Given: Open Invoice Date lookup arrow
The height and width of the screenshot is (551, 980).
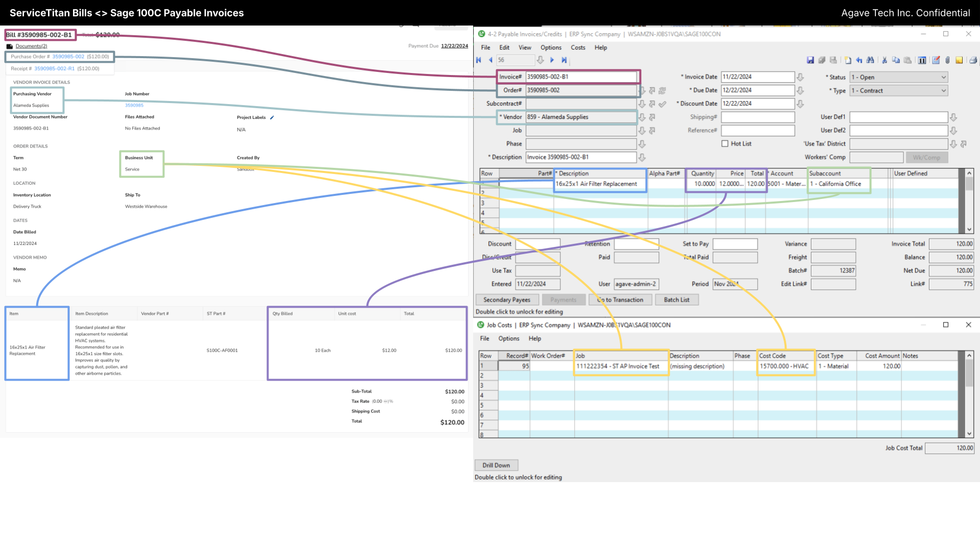Looking at the screenshot, I should tap(800, 77).
